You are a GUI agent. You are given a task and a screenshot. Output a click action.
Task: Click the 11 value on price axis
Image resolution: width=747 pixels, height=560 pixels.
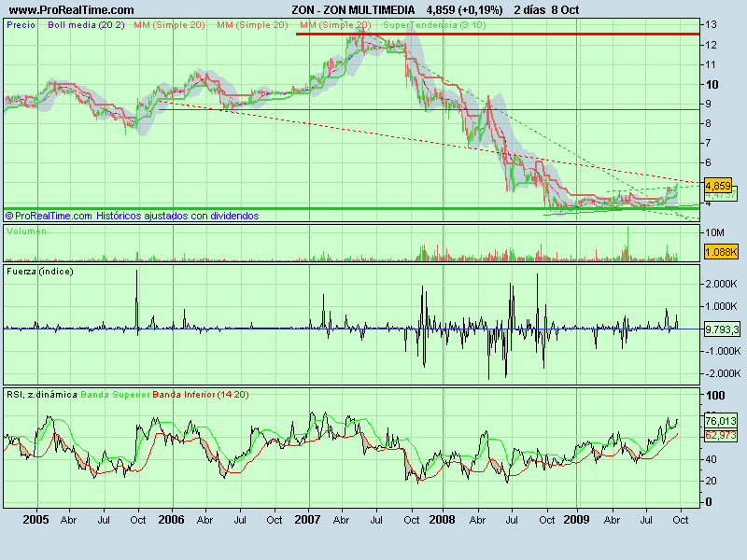tap(712, 64)
